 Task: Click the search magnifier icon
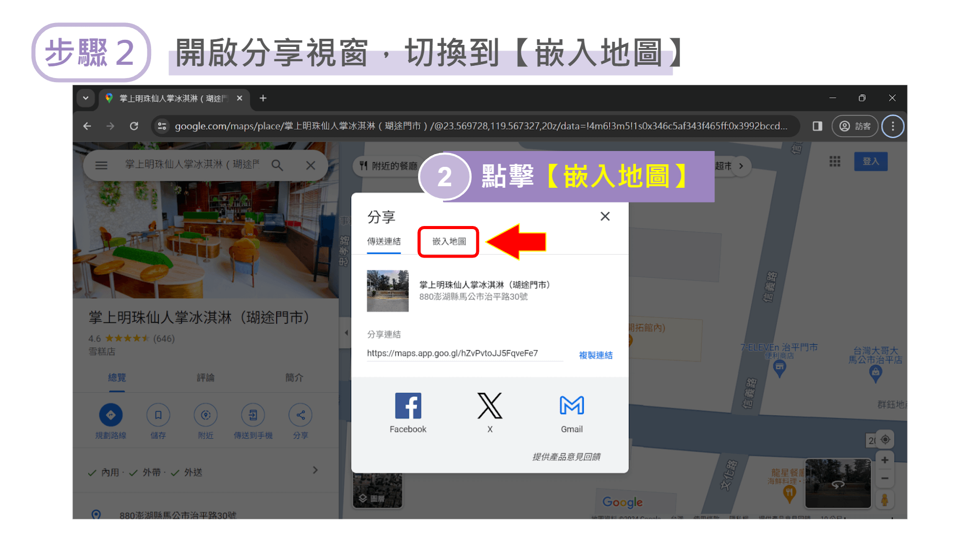click(277, 165)
